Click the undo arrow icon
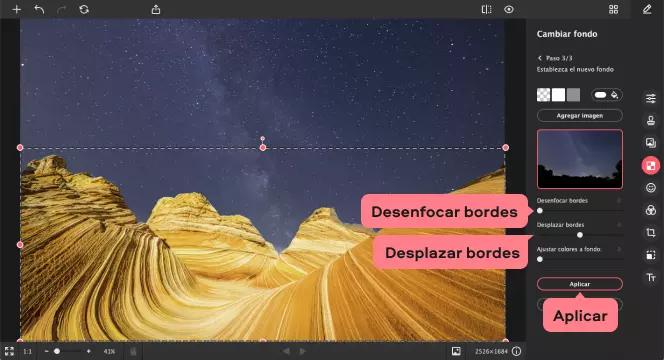664x360 pixels. click(x=39, y=9)
